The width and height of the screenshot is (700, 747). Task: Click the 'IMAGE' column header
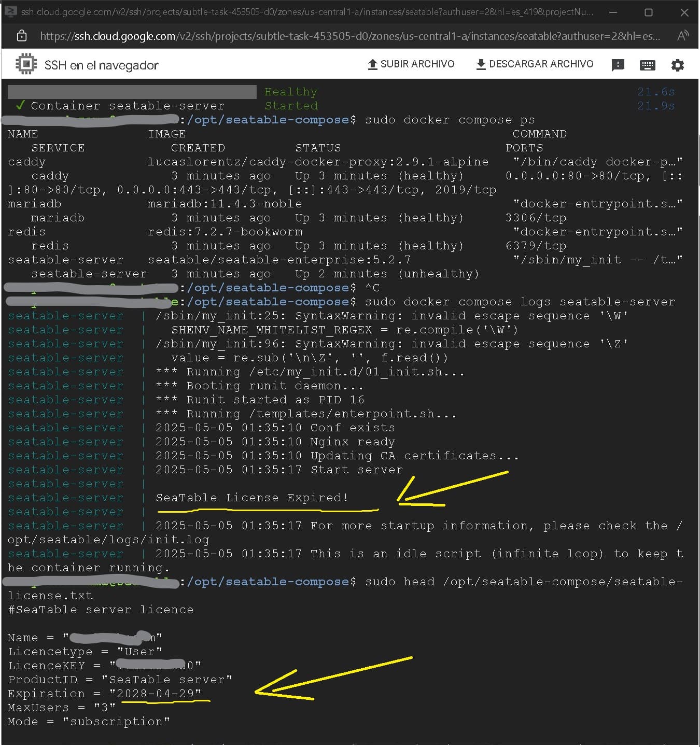click(x=166, y=134)
